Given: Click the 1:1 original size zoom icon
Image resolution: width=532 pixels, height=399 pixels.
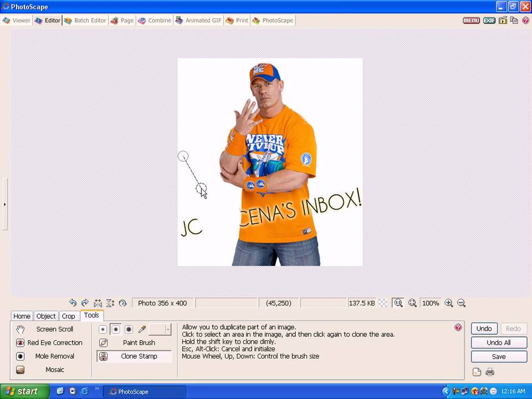Looking at the screenshot, I should coord(398,303).
